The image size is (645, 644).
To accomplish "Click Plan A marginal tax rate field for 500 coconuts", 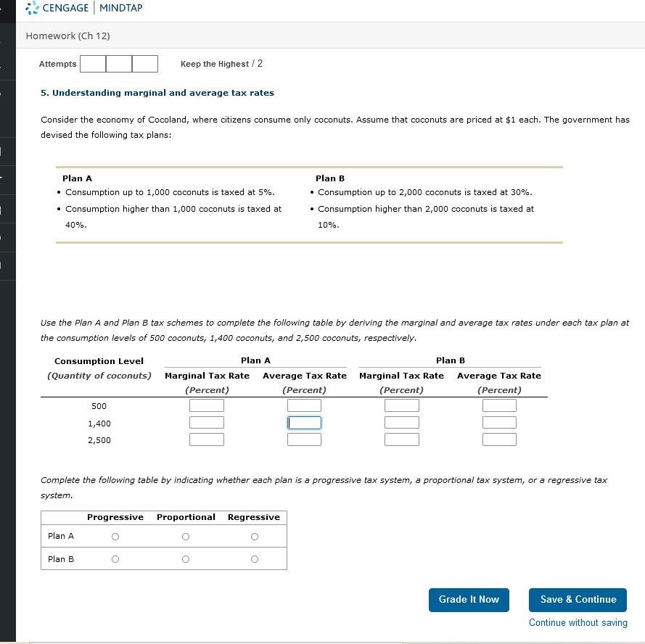I will point(207,405).
